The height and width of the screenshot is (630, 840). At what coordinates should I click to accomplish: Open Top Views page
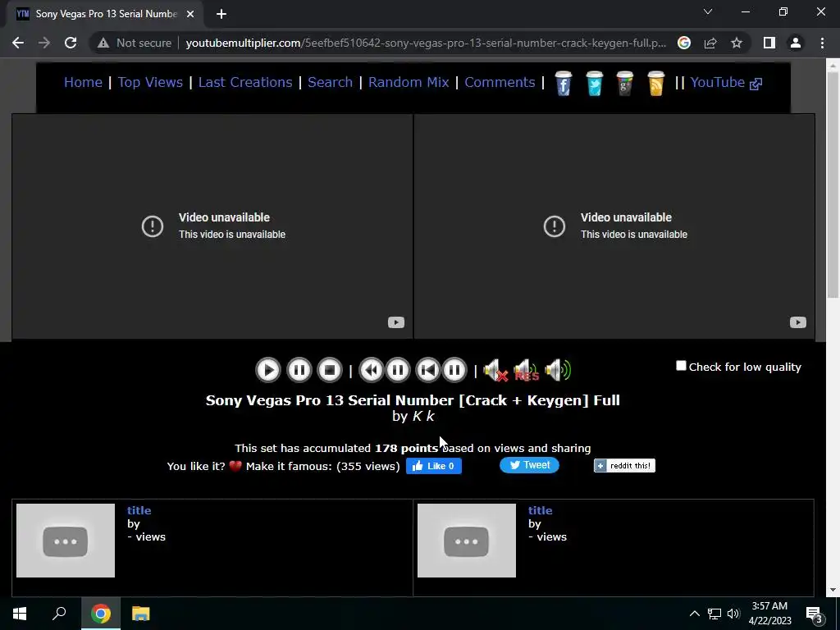pos(151,83)
